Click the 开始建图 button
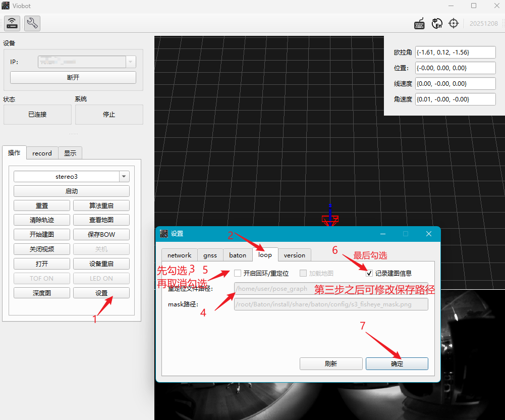Viewport: 505px width, 420px height. [42, 235]
